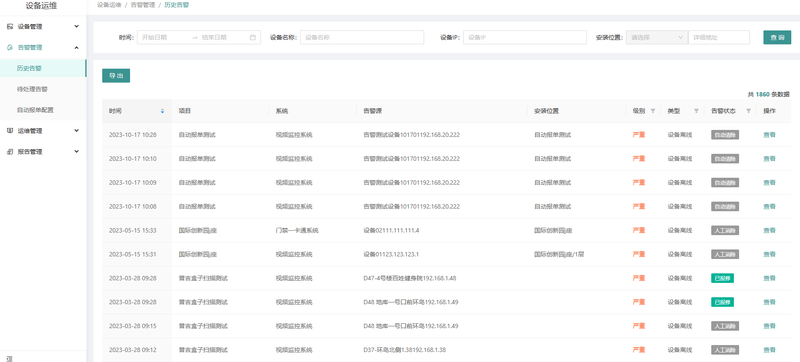Click the 设备IP input field
This screenshot has height=362, width=800.
pos(524,37)
